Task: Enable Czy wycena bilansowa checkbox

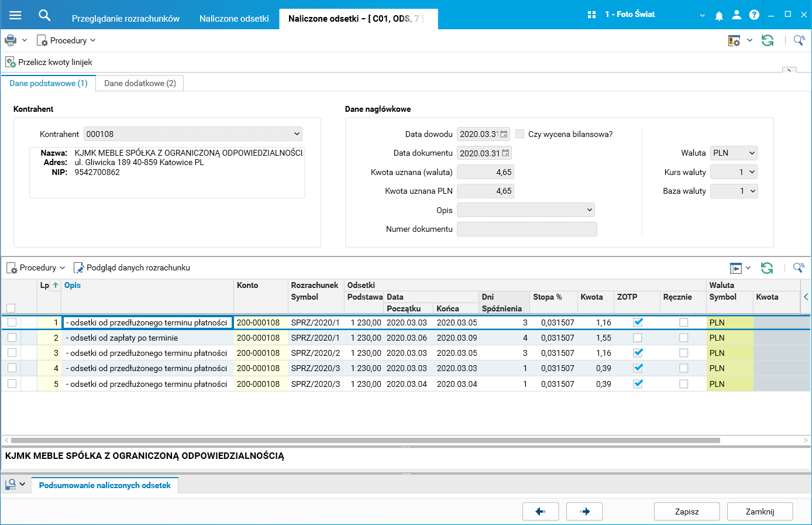Action: (x=519, y=134)
